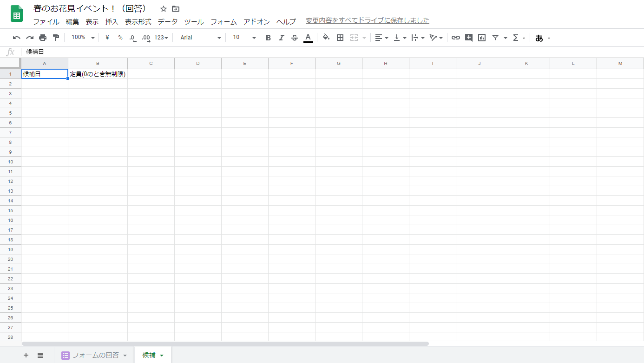Pick a text color
Image resolution: width=644 pixels, height=363 pixels.
pyautogui.click(x=308, y=38)
